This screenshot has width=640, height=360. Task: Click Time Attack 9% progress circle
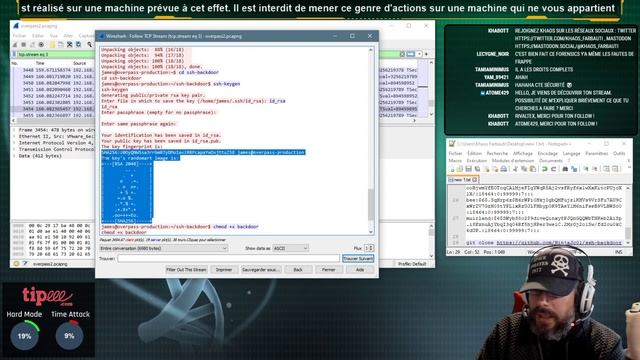click(x=69, y=336)
